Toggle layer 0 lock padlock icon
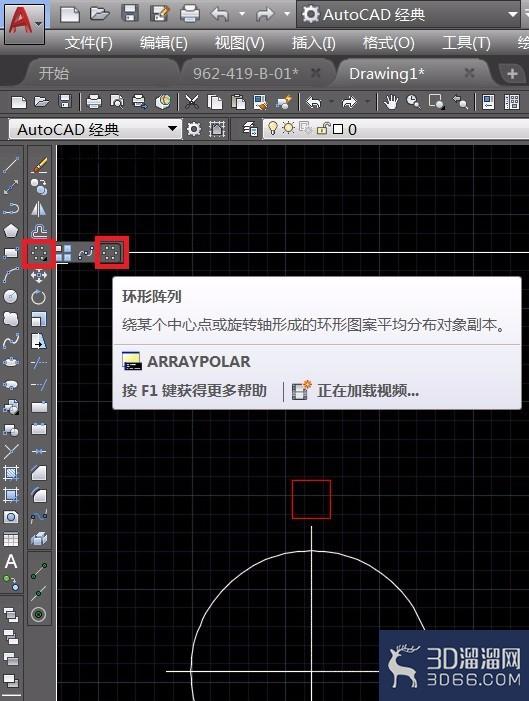 (x=322, y=129)
